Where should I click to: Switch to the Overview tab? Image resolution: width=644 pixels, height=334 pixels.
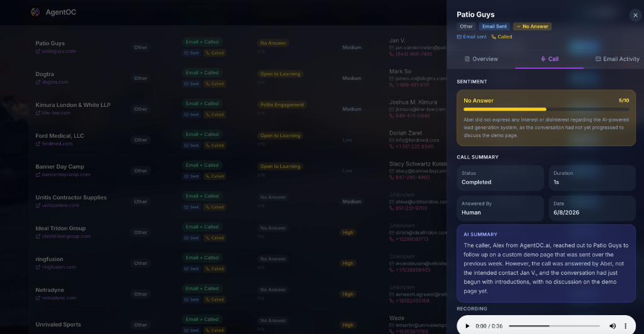coord(481,59)
